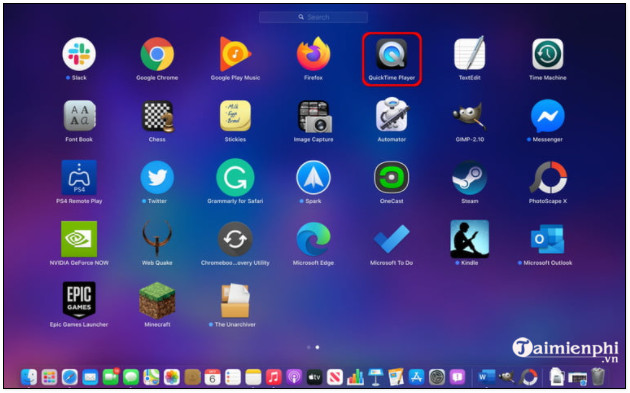Open Podcasts in the Dock
The image size is (630, 393).
point(294,377)
